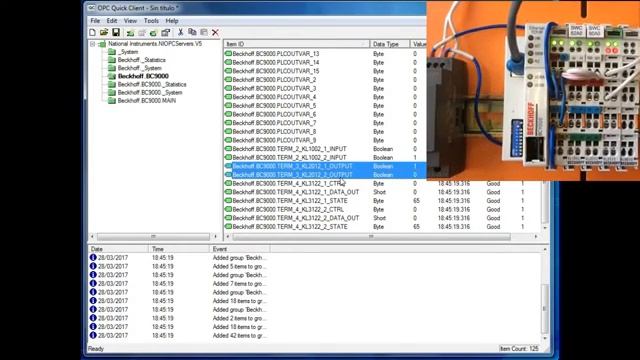Screen dimensions: 640x360
Task: Click the Paste toolbar icon
Action: coord(204,32)
